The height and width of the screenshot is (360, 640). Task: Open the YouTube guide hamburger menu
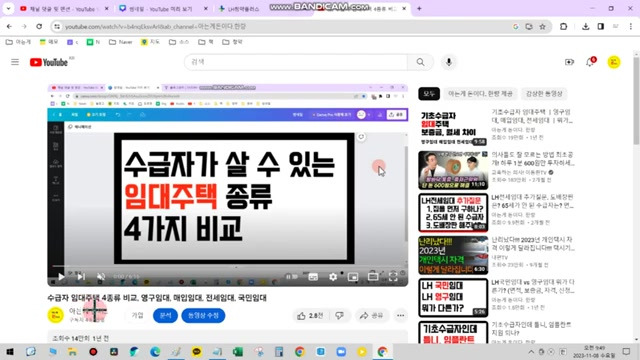coord(15,62)
